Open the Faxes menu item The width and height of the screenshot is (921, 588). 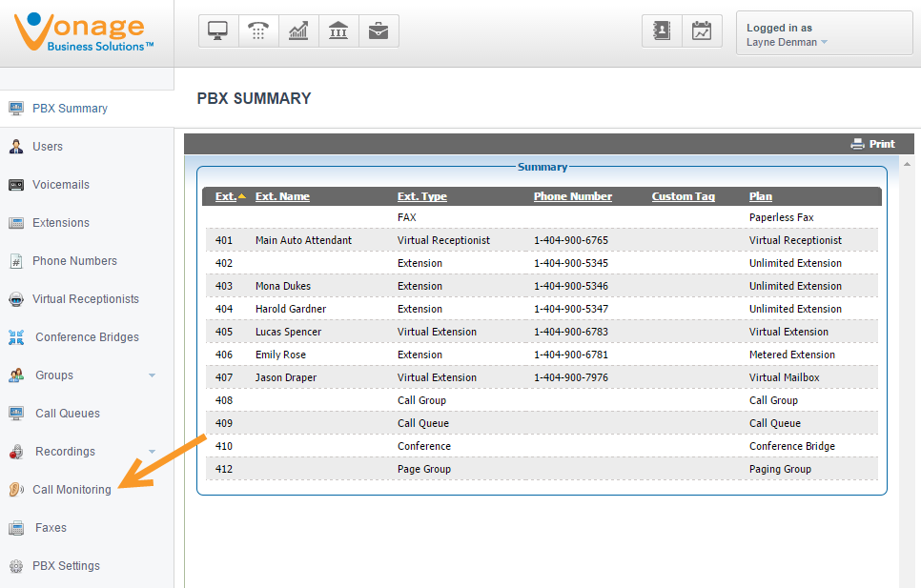coord(51,528)
